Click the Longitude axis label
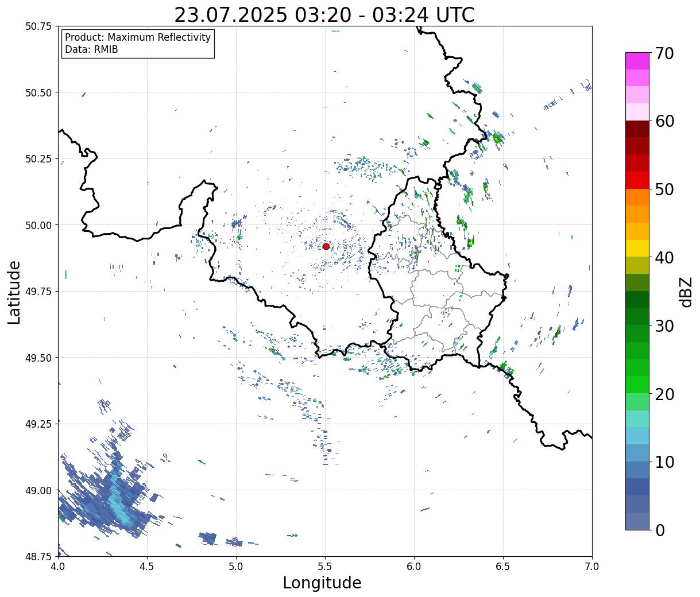 (322, 583)
